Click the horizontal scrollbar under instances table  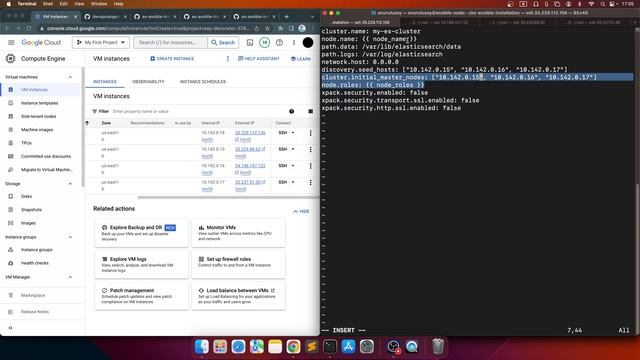tap(228, 198)
